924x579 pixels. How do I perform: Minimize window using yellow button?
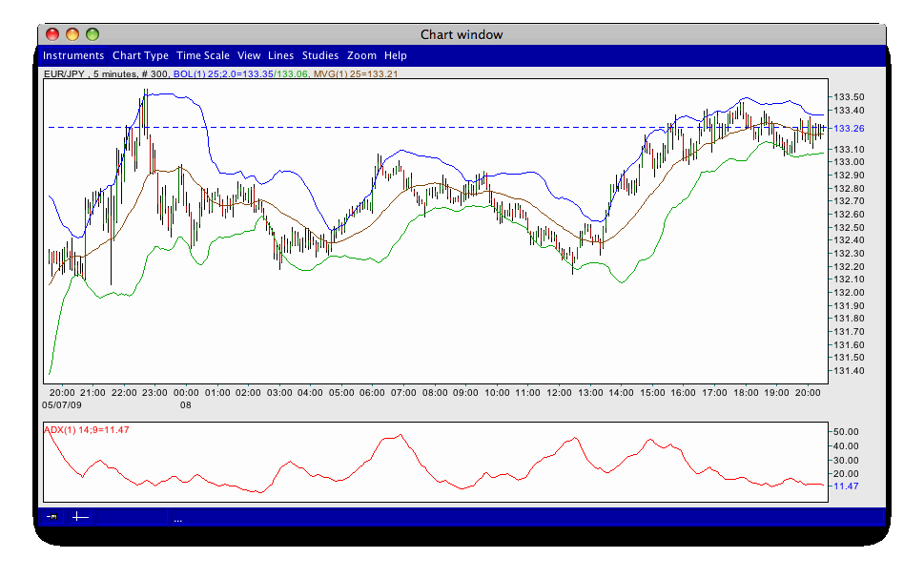tap(72, 34)
